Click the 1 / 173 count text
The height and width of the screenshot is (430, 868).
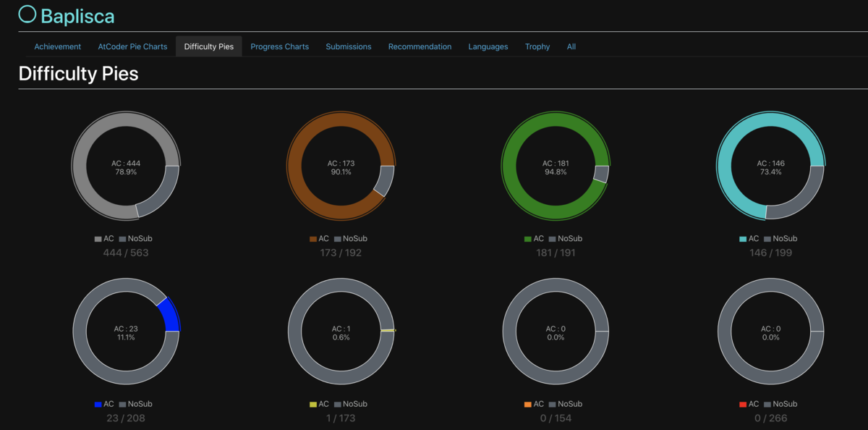pos(341,418)
